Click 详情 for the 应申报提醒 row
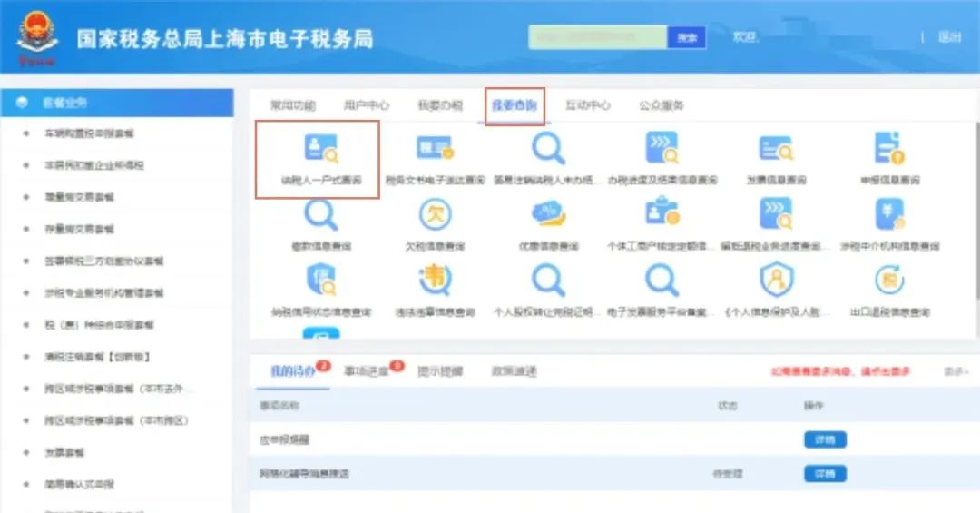Viewport: 980px width, 513px height. 825,439
